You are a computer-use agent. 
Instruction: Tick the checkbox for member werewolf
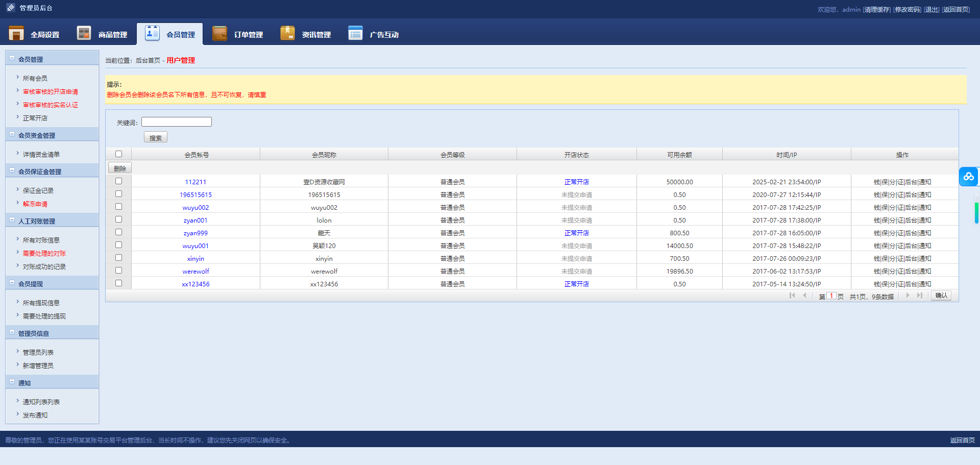pyautogui.click(x=119, y=271)
